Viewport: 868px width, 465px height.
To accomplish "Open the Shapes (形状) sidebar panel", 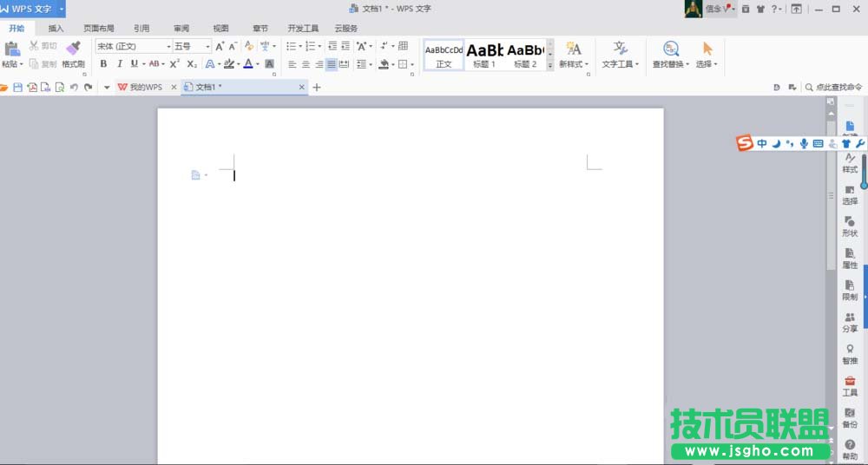I will pos(850,226).
